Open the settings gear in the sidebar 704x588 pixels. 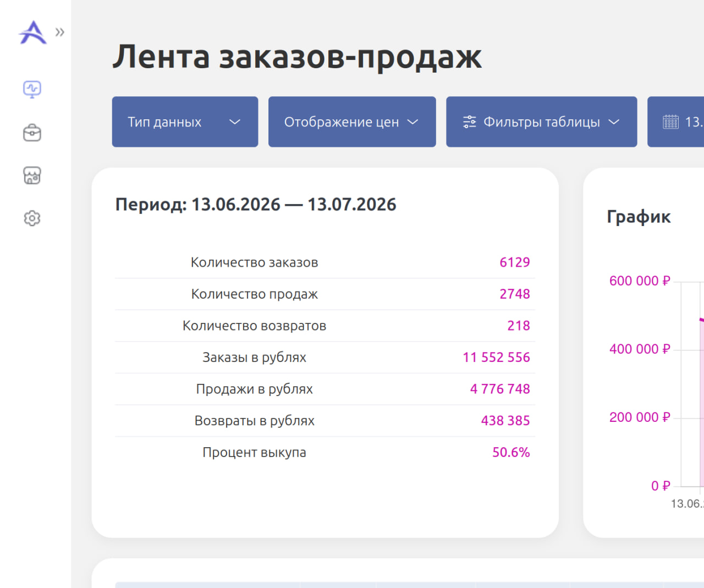(32, 218)
